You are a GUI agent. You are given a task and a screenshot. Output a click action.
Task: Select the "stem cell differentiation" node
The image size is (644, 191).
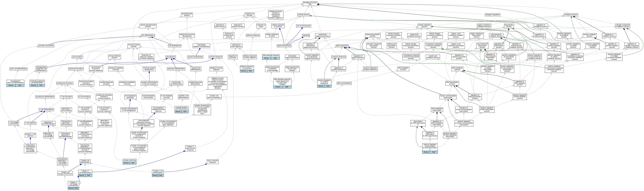click(19, 69)
